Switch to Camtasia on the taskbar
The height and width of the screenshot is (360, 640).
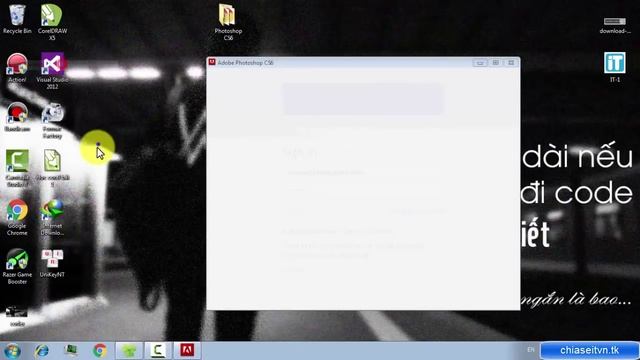click(x=158, y=351)
